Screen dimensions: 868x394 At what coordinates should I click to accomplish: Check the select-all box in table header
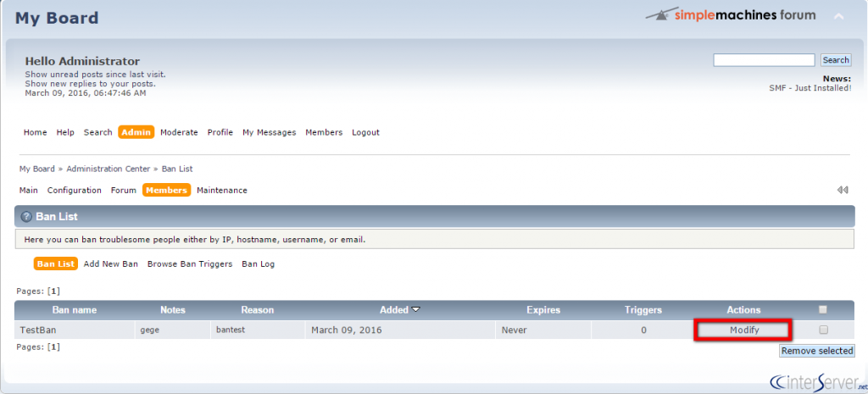(822, 309)
